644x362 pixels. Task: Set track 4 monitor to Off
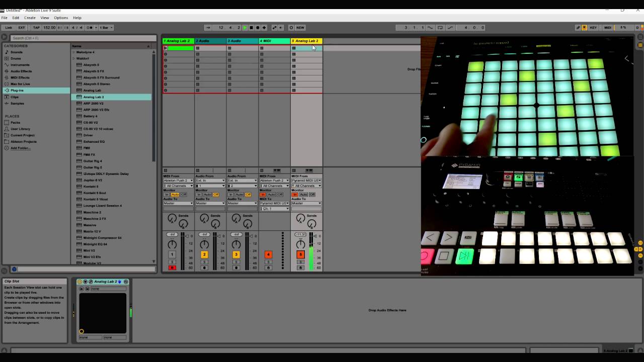coord(280,195)
